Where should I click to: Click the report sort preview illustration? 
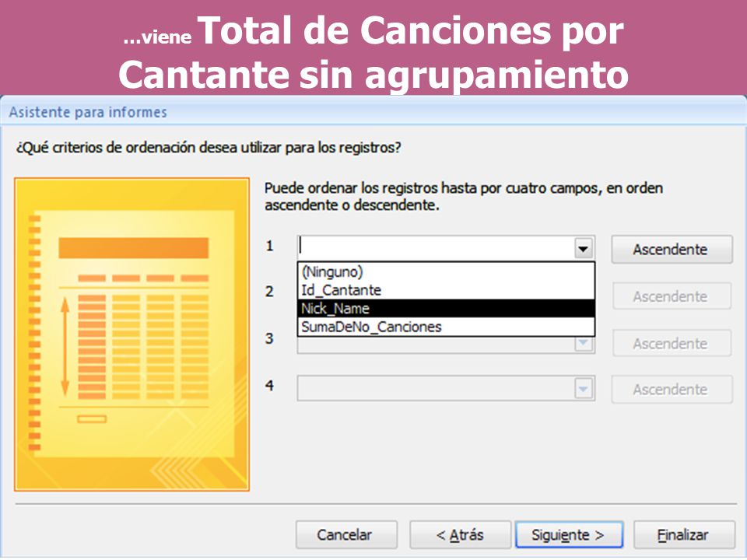[132, 334]
